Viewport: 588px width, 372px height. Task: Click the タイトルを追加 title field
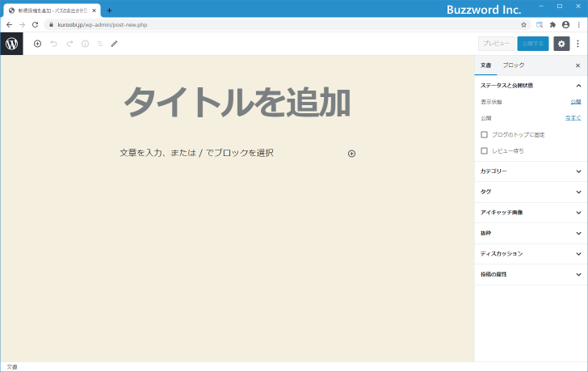click(237, 102)
